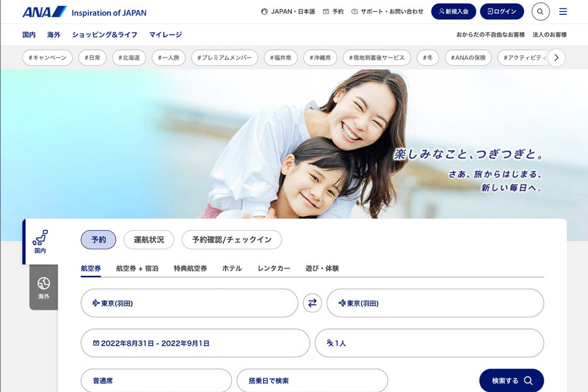Open arrival airport field 東京(羽田)

[435, 303]
